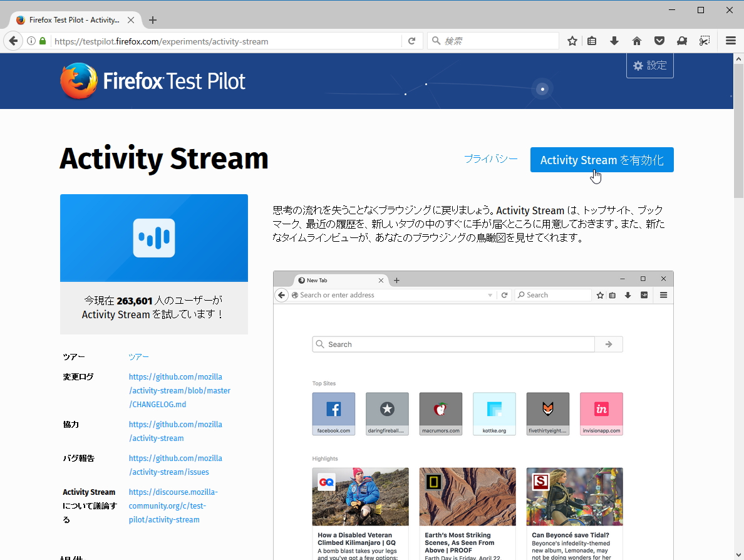Open the Downloads panel
Screen dimensions: 744x560
coord(614,40)
